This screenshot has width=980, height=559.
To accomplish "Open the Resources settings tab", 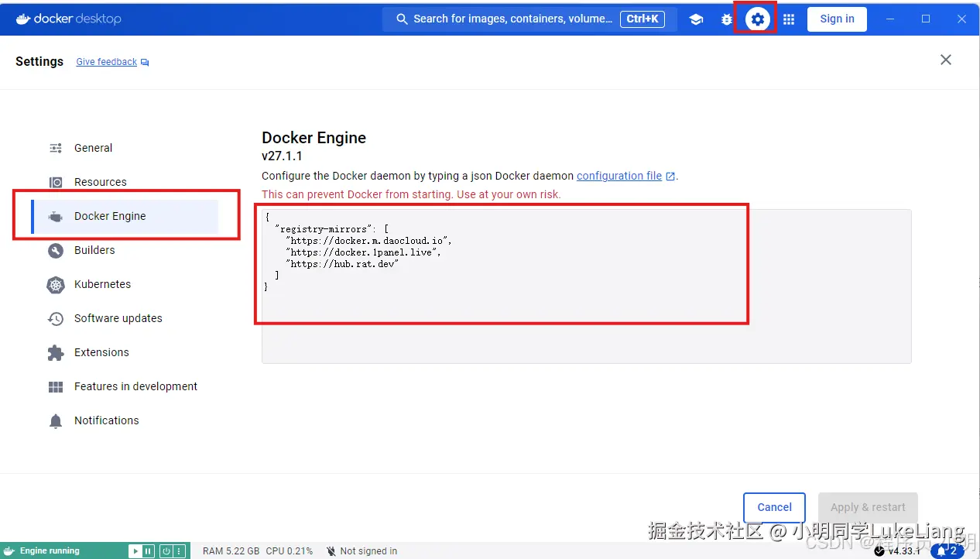I will 125,182.
